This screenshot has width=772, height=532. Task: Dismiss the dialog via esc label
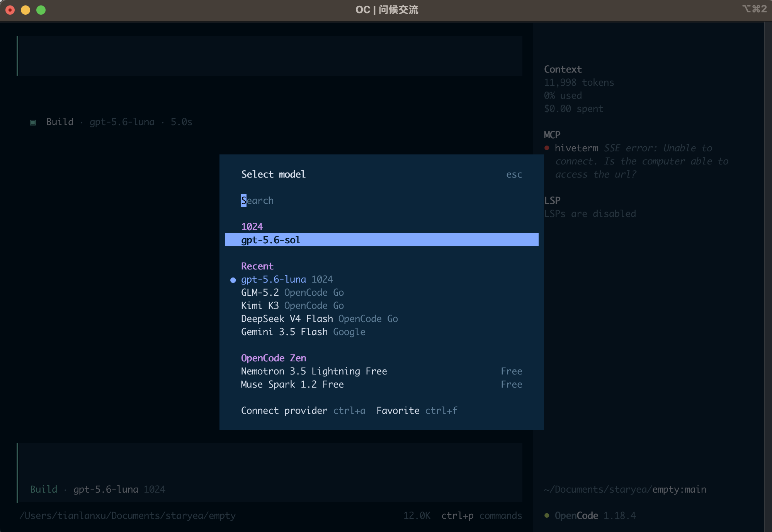click(514, 175)
